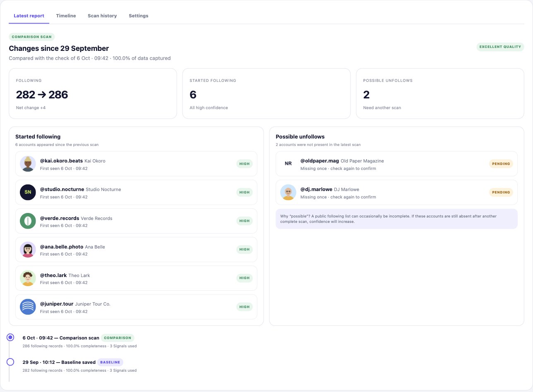Open the @kai.okoro.beats handle

point(61,161)
